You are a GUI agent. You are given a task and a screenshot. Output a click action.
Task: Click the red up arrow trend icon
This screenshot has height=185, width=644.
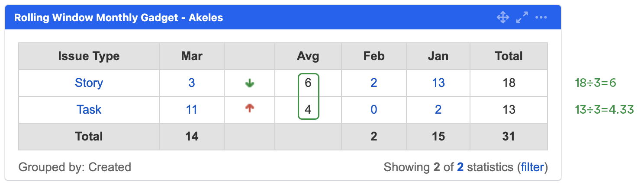pos(250,109)
